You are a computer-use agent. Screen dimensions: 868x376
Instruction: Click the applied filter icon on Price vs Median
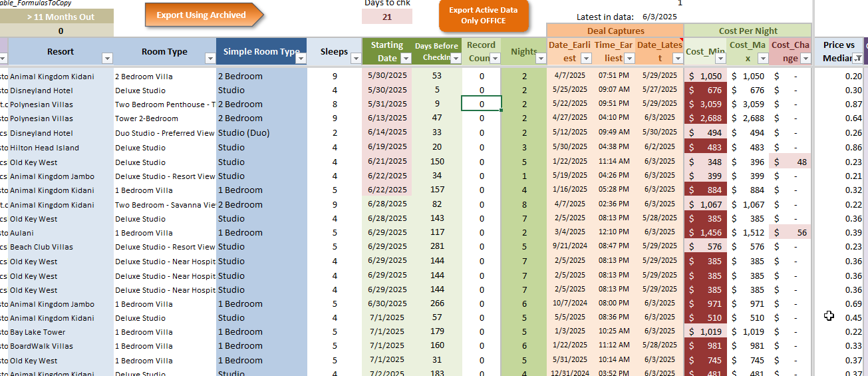pos(857,59)
